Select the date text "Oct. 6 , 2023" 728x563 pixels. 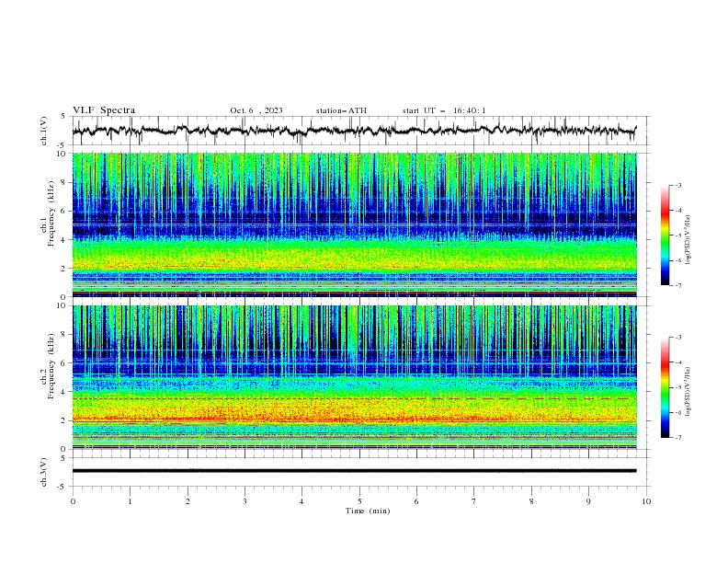pyautogui.click(x=256, y=110)
